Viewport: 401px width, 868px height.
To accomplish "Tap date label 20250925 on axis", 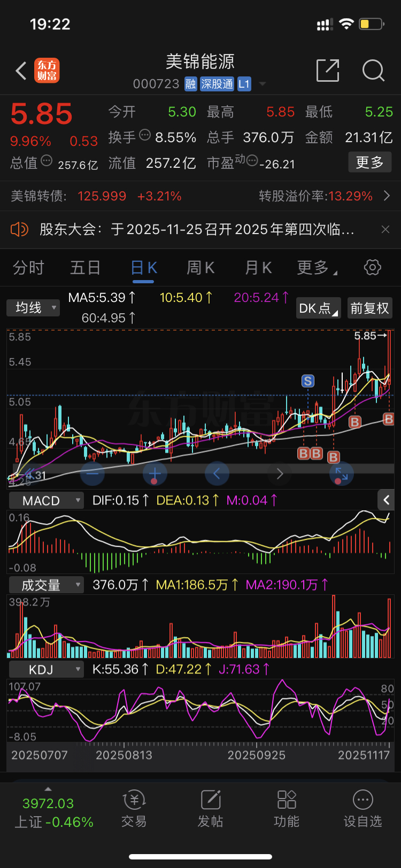I will [x=256, y=755].
